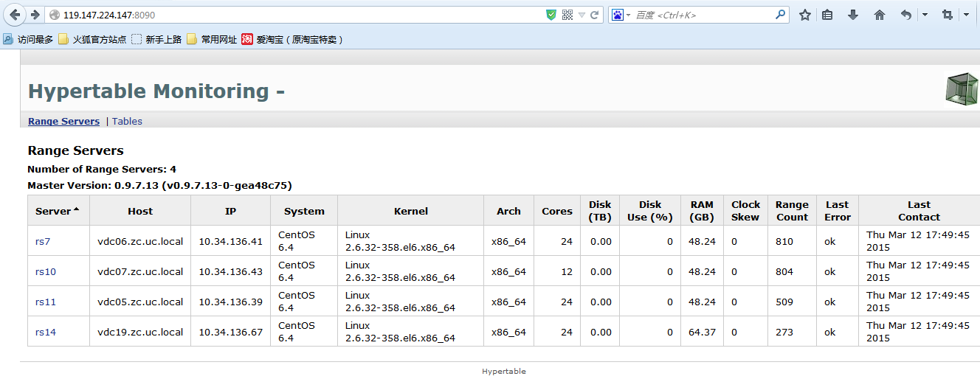Open the address bar history dropdown arrow
Screen dimensions: 980x379
click(582, 15)
